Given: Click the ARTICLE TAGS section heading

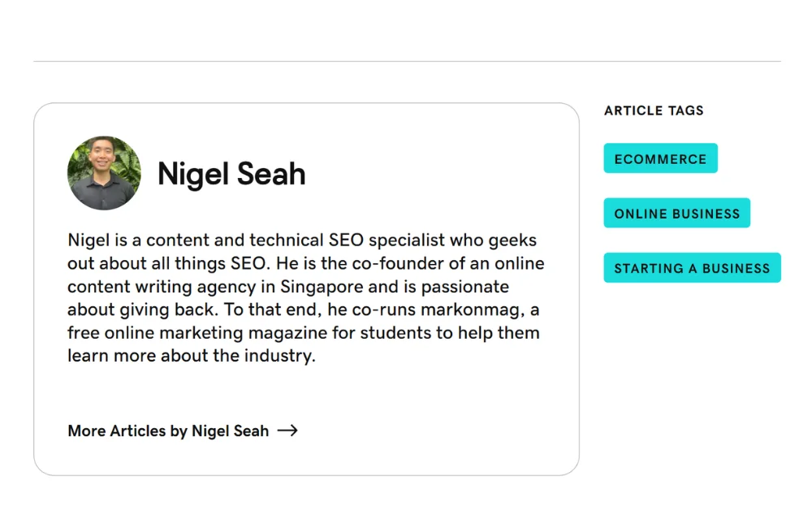Looking at the screenshot, I should [x=654, y=110].
